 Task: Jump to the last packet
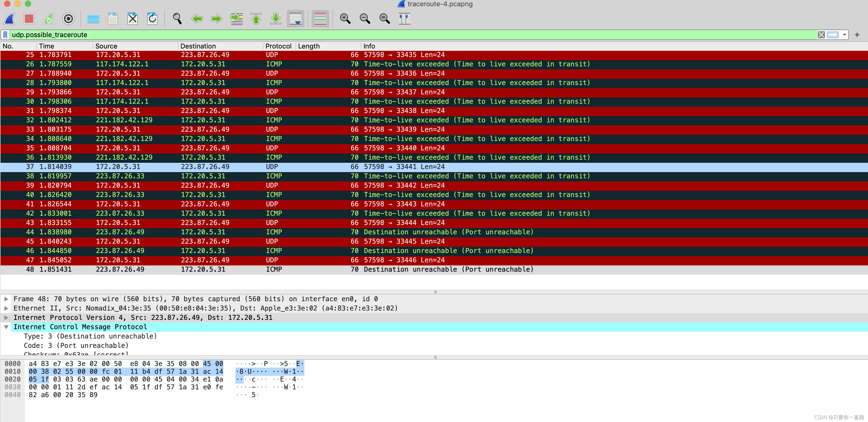point(276,18)
